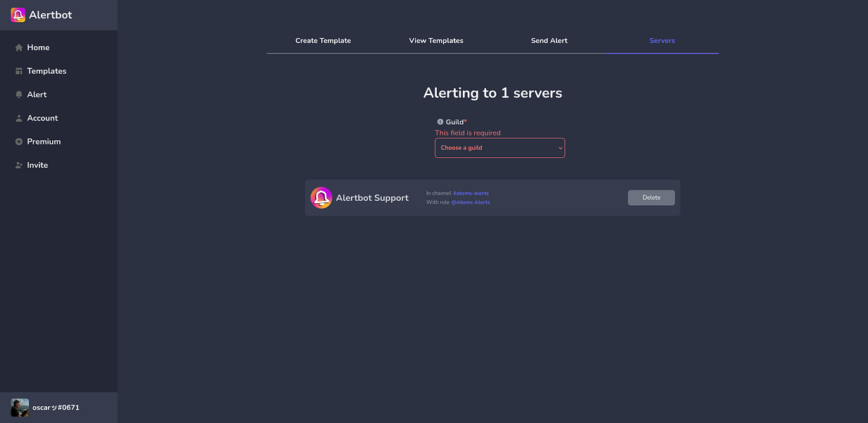Click the Invite add-user icon
The image size is (868, 423).
(18, 164)
